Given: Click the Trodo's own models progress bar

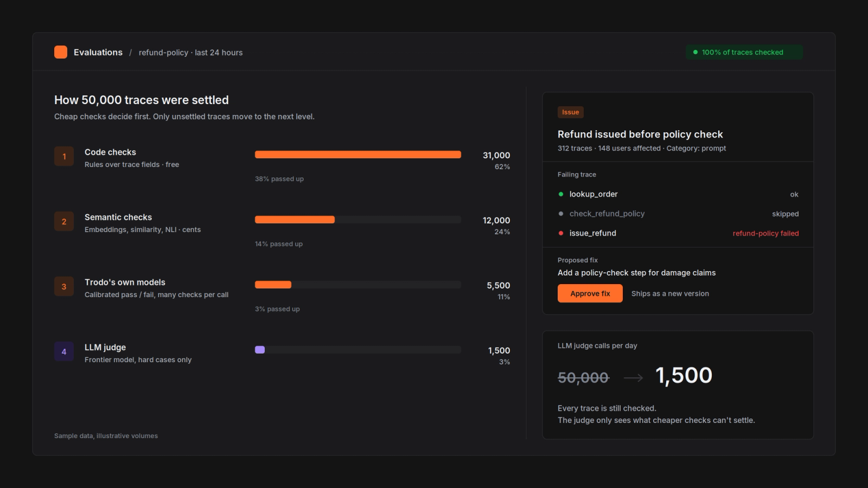Looking at the screenshot, I should pos(358,285).
